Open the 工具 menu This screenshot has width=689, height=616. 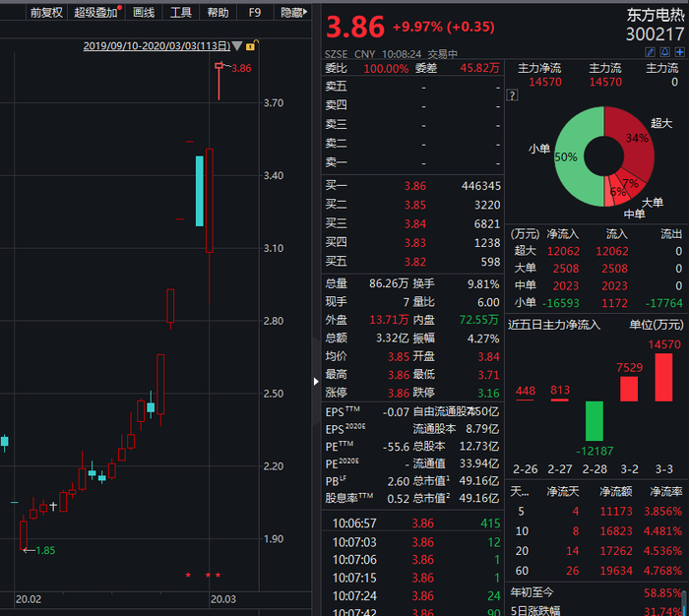180,13
